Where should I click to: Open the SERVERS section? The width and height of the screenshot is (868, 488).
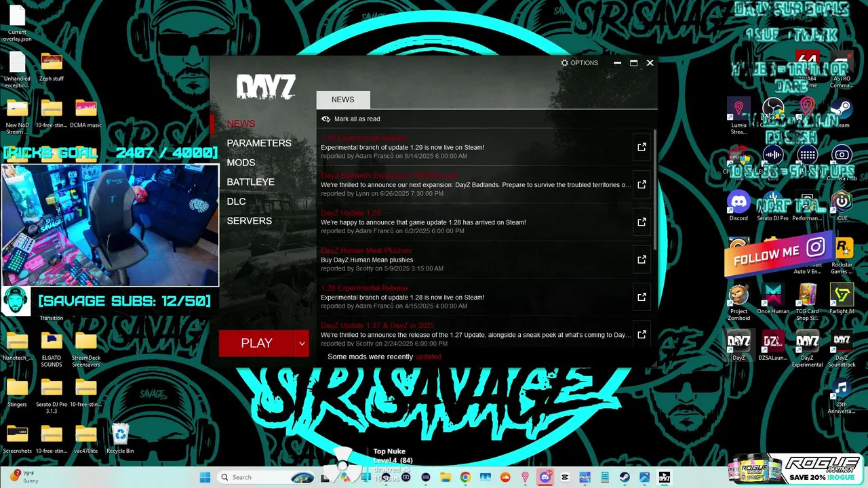coord(249,221)
